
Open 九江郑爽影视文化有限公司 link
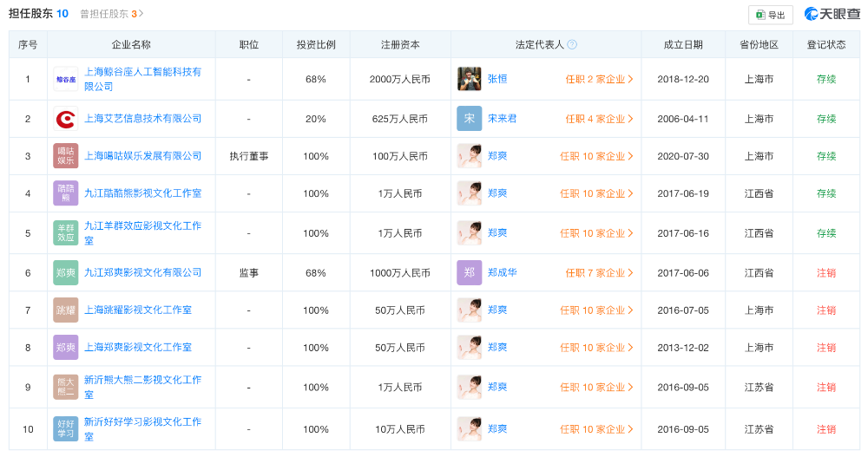pyautogui.click(x=143, y=273)
